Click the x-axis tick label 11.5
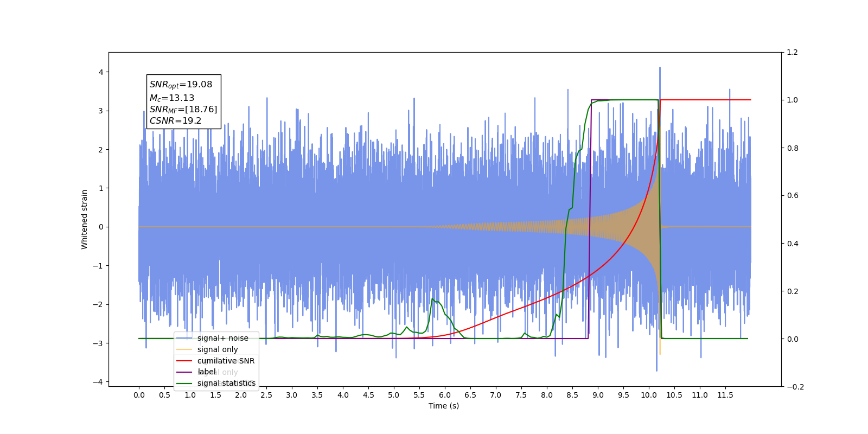This screenshot has width=868, height=434. (x=725, y=395)
